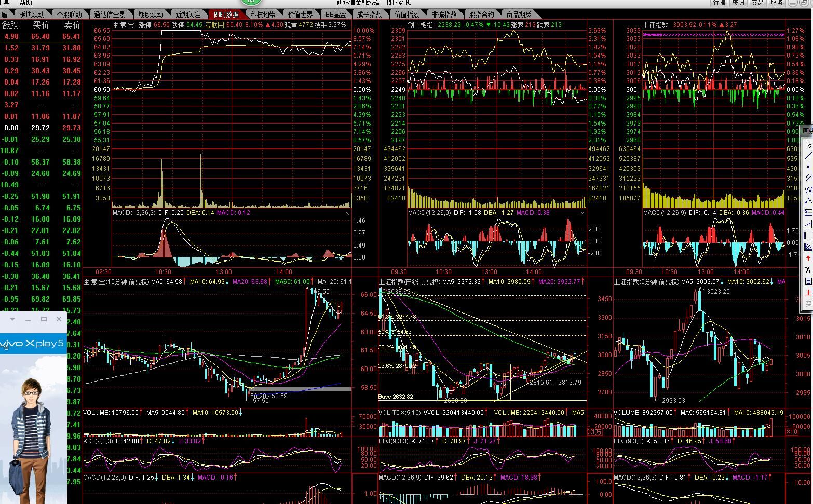
Task: Open the 帮助 menu
Action: 25,3
